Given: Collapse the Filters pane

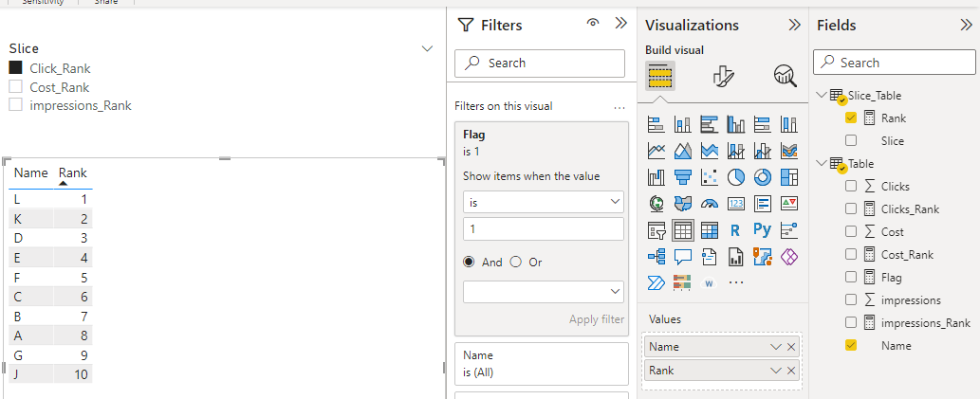Looking at the screenshot, I should pos(620,24).
